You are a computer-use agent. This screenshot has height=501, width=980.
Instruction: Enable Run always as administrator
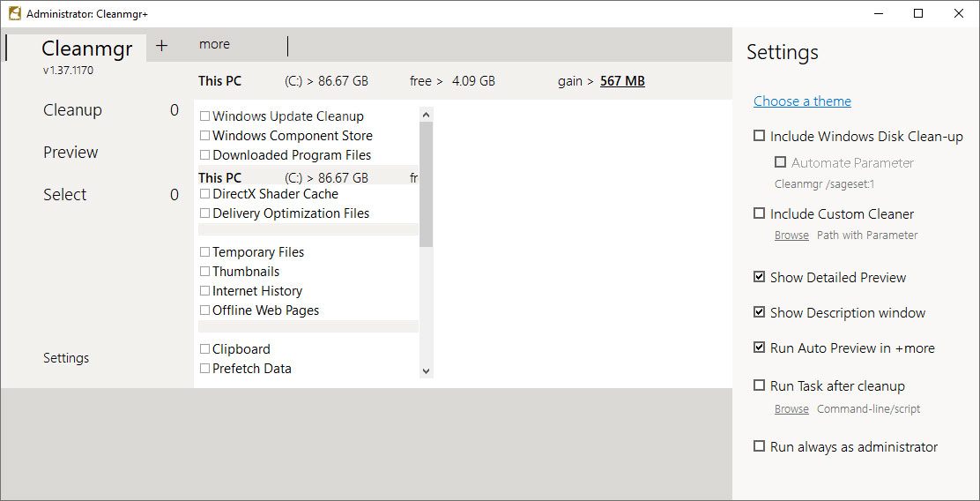coord(759,446)
